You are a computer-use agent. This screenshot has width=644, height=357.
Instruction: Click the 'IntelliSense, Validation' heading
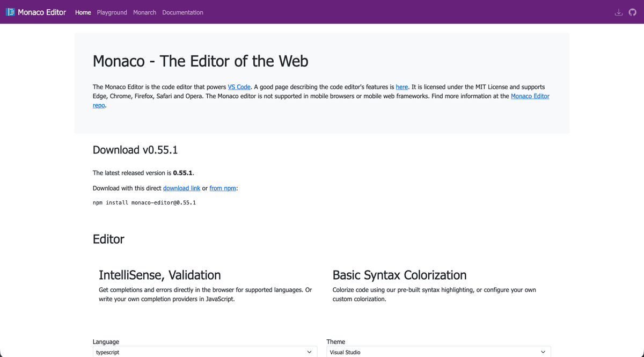click(x=160, y=275)
